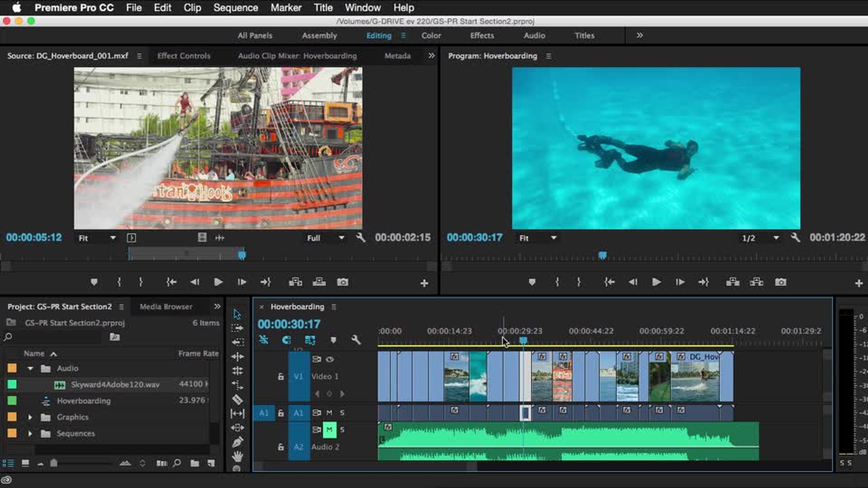This screenshot has width=868, height=488.
Task: Open Find icon in Project panel footer
Action: (177, 463)
